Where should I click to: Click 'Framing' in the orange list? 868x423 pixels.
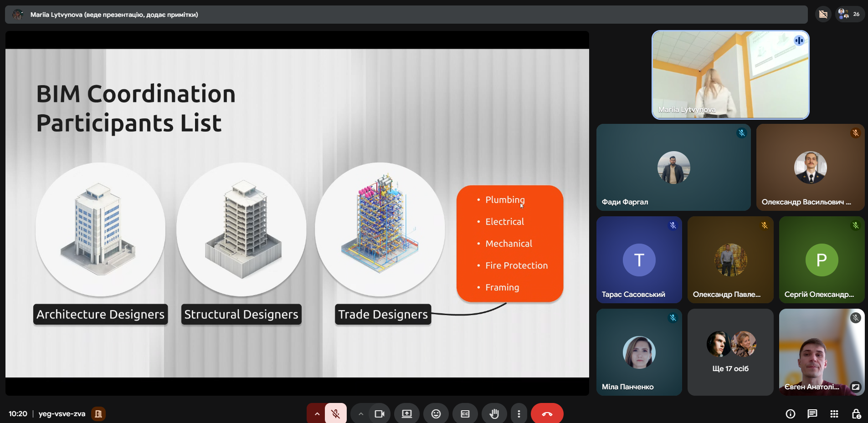[x=502, y=287]
